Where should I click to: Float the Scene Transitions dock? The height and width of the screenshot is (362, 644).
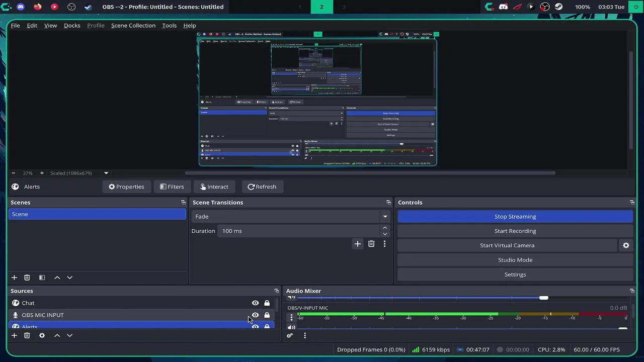(388, 203)
